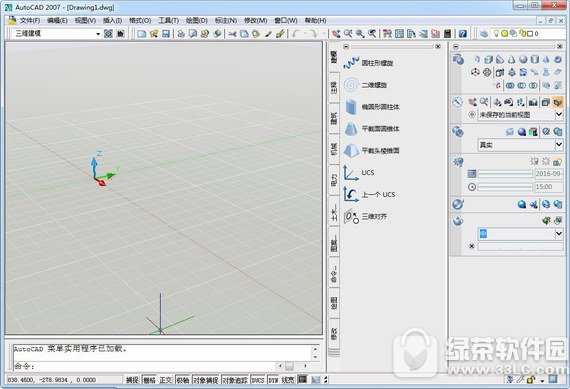The height and width of the screenshot is (389, 570).
Task: Toggle 栅格 grid in status bar
Action: click(149, 380)
